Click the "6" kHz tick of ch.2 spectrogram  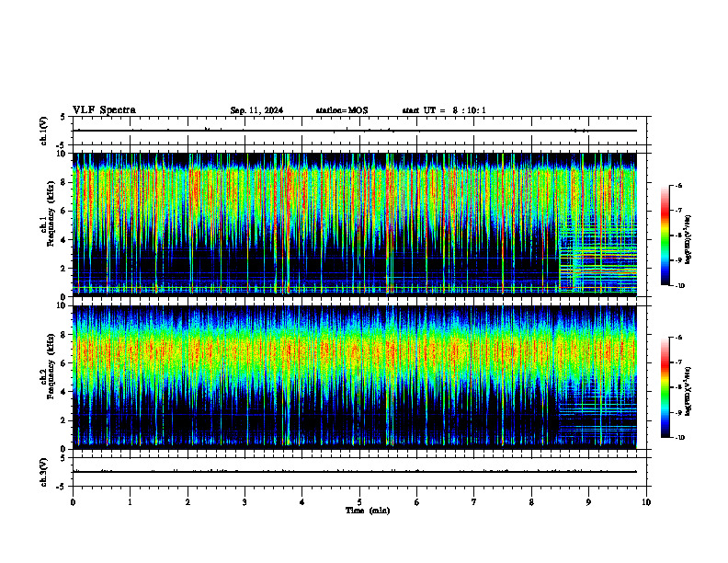point(64,363)
